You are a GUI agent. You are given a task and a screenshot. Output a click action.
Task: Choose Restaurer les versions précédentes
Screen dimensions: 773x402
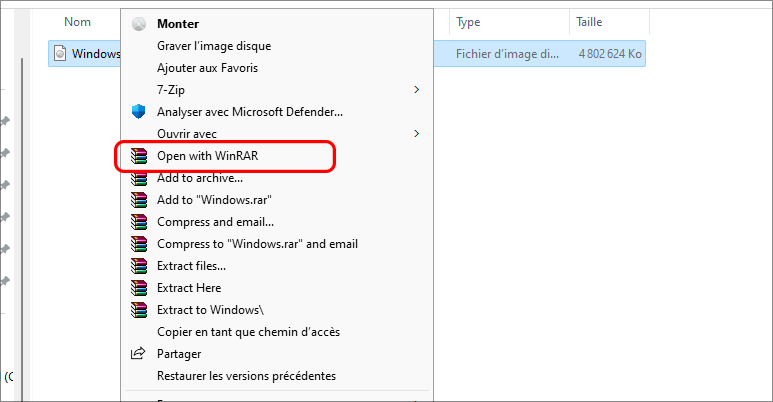246,376
